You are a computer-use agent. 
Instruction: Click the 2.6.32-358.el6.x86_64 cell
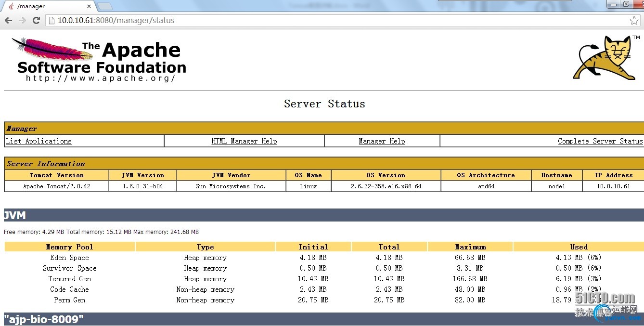click(x=386, y=186)
